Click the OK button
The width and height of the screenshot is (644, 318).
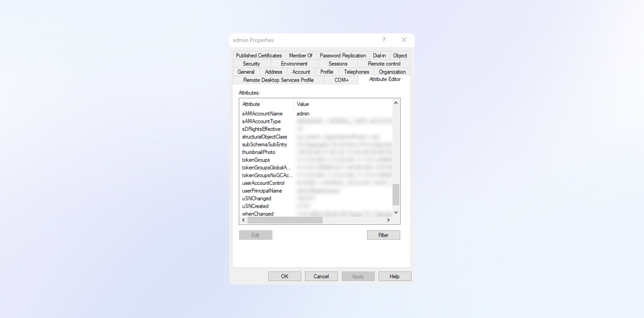[x=285, y=276]
